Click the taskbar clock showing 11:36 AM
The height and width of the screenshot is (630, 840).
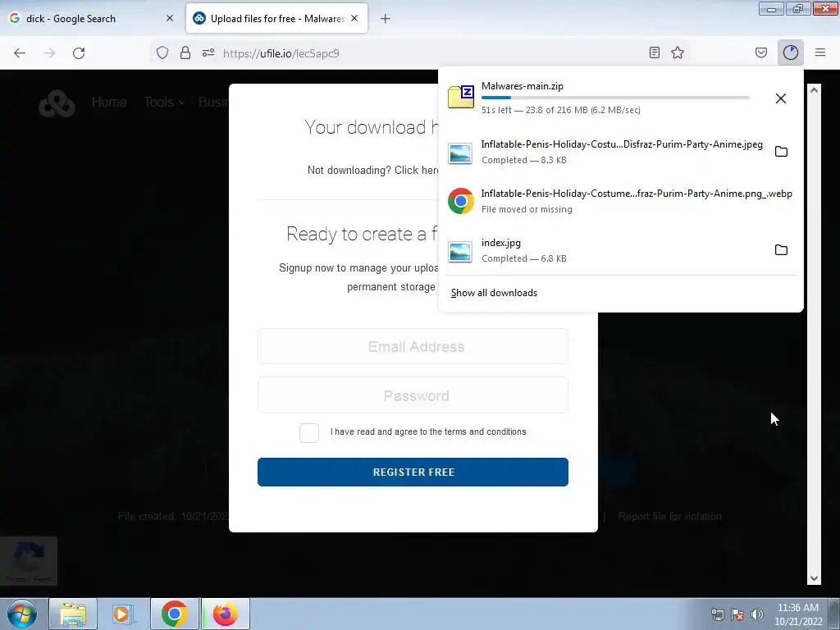click(x=798, y=614)
